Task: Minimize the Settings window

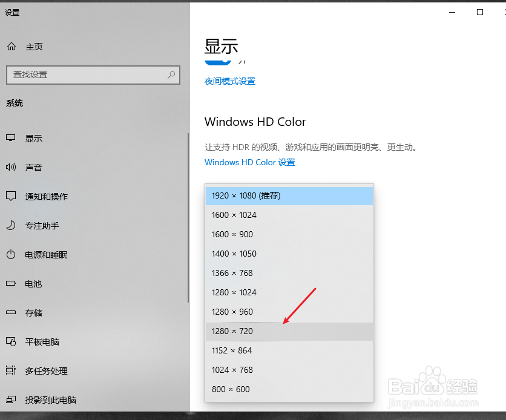Action: pos(452,12)
